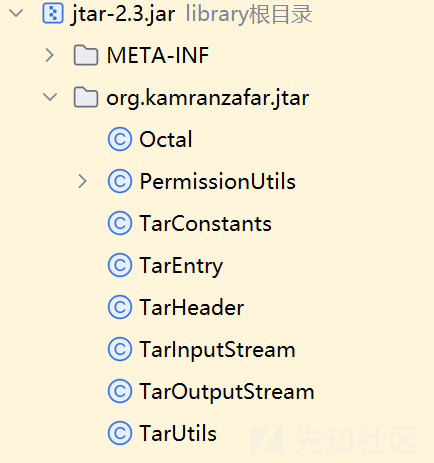Click the TarOutputStream class icon
The width and height of the screenshot is (434, 463).
(x=120, y=391)
